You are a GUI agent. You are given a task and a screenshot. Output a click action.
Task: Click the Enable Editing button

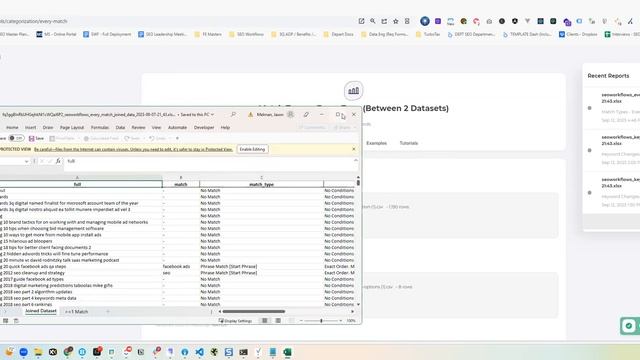252,149
